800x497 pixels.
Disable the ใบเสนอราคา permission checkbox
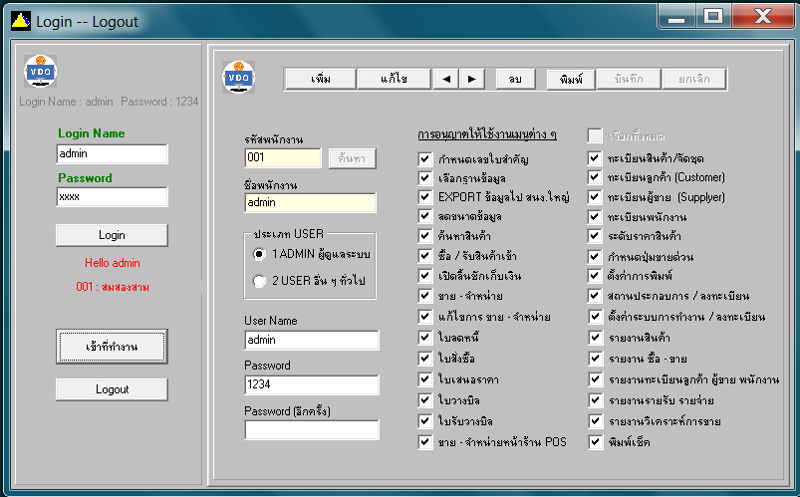pos(425,379)
